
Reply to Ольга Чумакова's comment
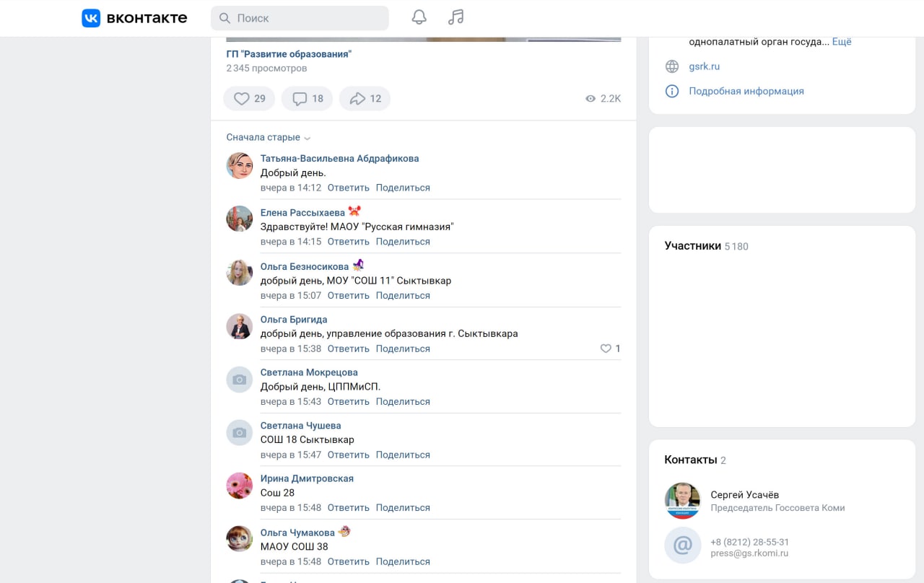click(349, 561)
